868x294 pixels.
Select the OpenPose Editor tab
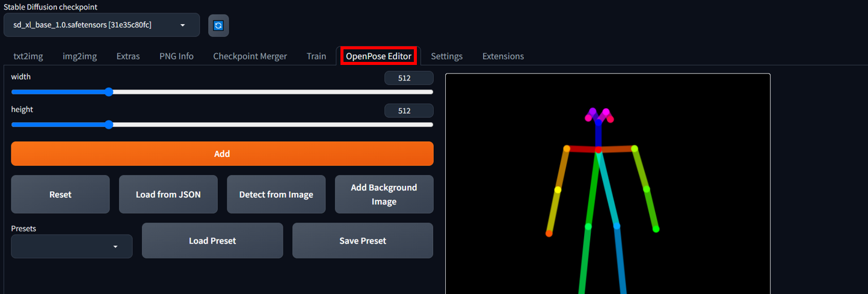(378, 56)
